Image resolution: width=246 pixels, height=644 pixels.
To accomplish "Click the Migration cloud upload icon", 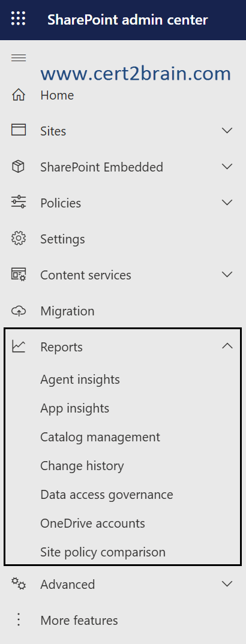I will click(x=19, y=311).
